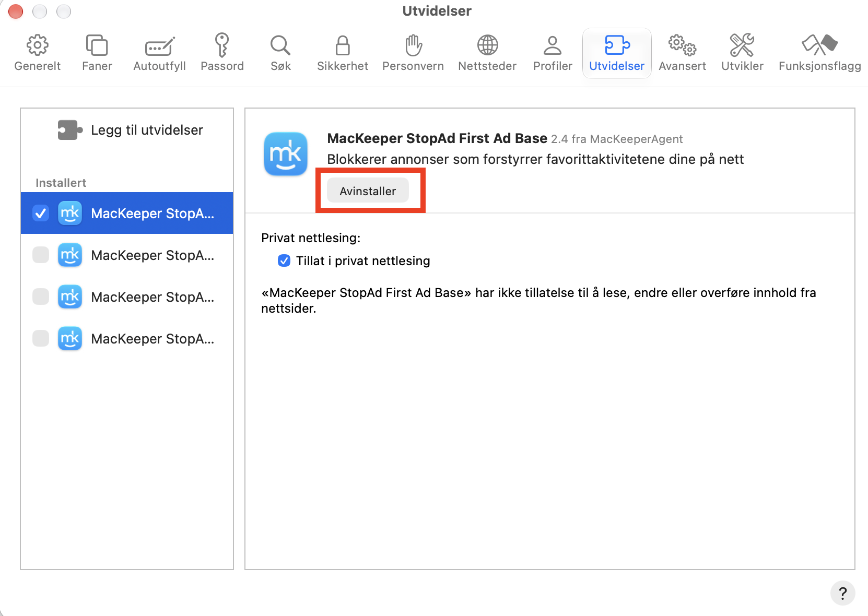Image resolution: width=868 pixels, height=616 pixels.
Task: Click the MacKeeper StopAd First Ad Base heading
Action: point(437,138)
